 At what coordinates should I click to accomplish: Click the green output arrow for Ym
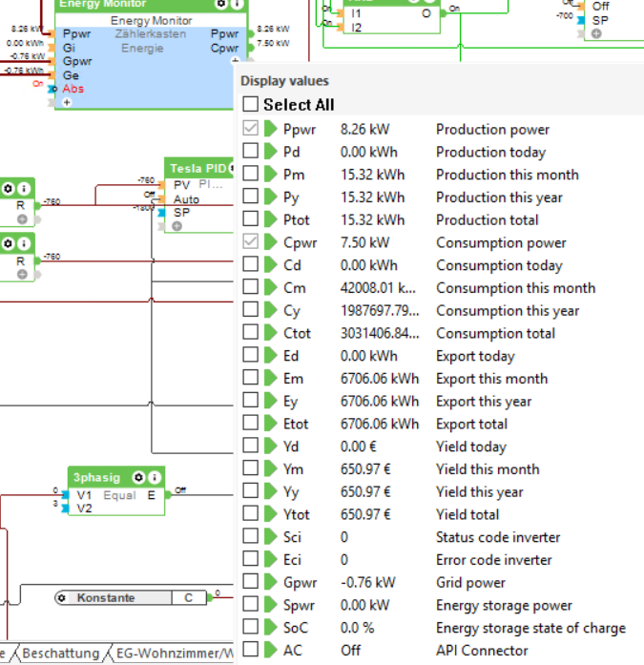(270, 468)
